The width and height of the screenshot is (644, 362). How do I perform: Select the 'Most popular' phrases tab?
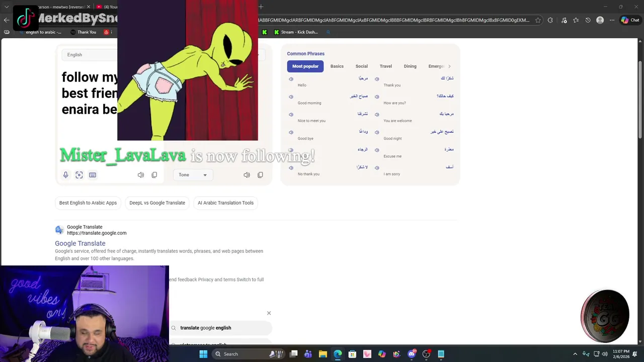click(305, 66)
